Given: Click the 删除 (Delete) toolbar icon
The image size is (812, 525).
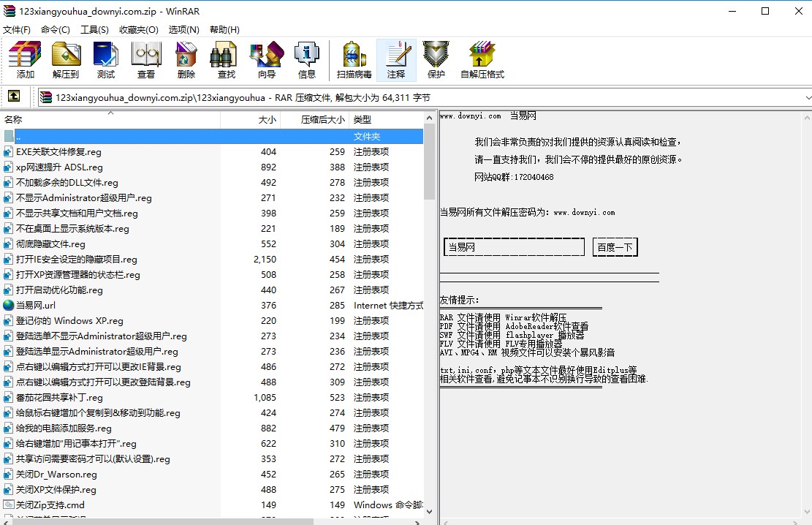Looking at the screenshot, I should point(185,58).
